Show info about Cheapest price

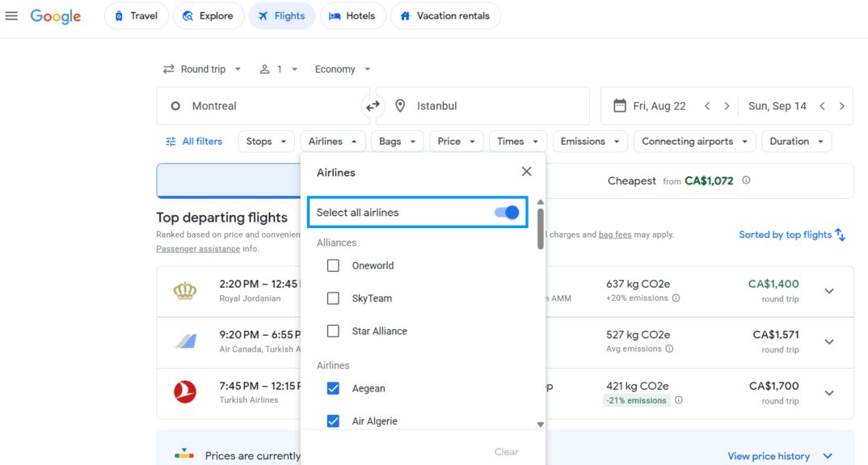(746, 180)
